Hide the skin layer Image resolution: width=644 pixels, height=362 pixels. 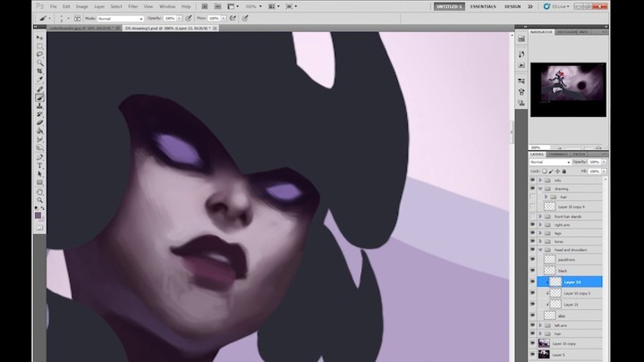(x=533, y=316)
